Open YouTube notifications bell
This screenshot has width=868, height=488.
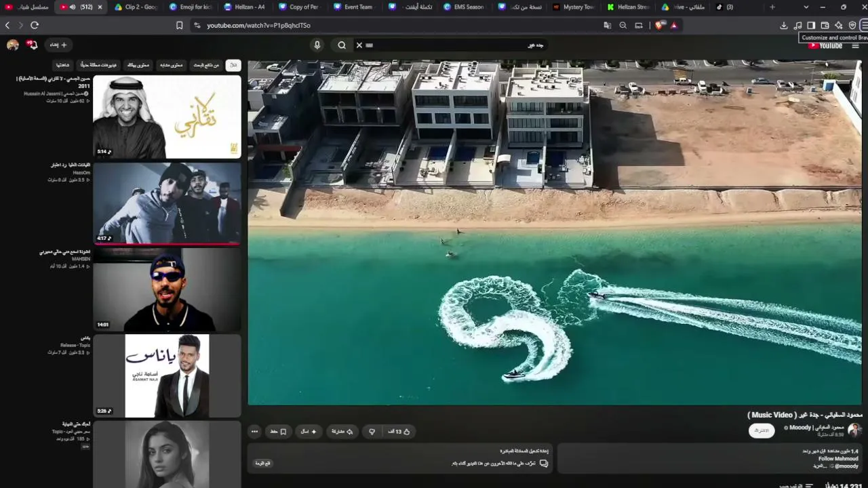(32, 45)
